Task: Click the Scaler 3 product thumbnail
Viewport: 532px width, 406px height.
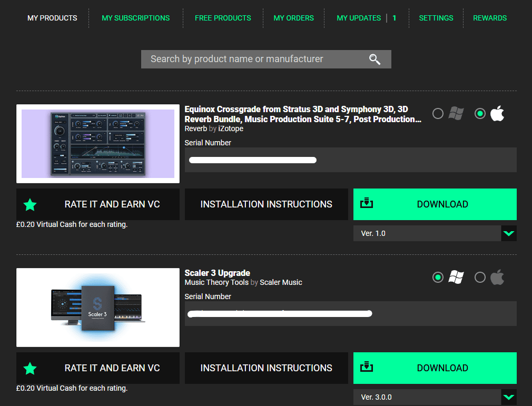Action: coord(98,308)
